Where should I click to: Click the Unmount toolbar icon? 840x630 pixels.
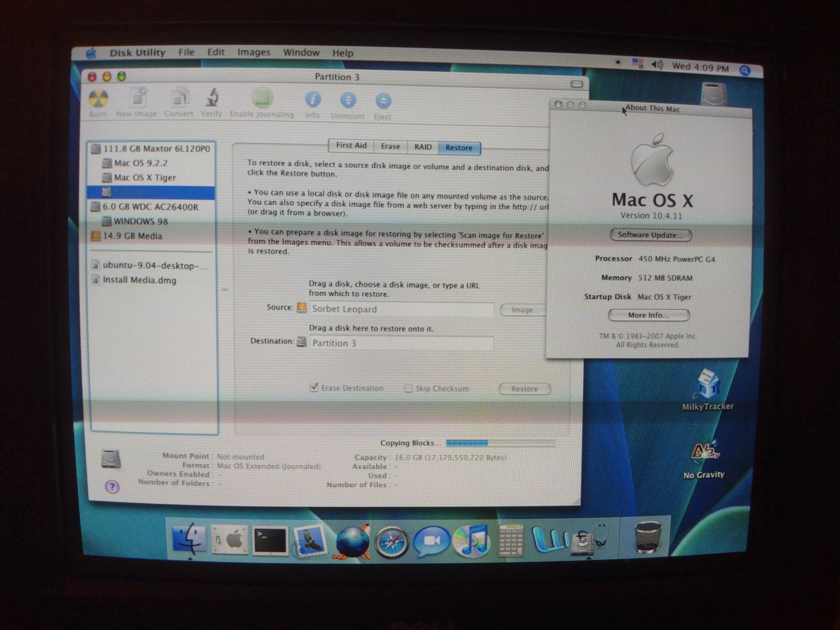click(x=348, y=101)
